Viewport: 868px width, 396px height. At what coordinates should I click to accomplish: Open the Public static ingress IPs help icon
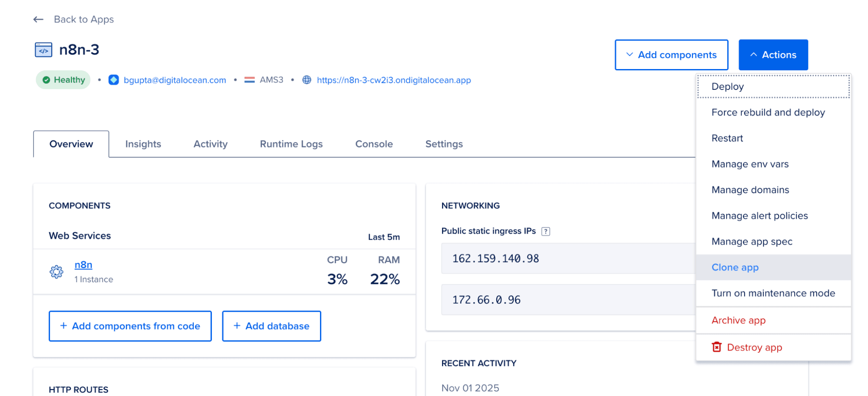click(546, 231)
